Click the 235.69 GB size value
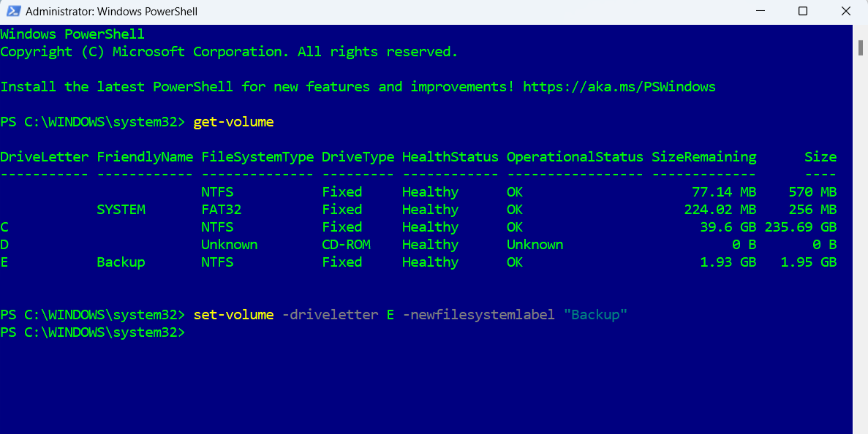868x434 pixels. pyautogui.click(x=801, y=227)
